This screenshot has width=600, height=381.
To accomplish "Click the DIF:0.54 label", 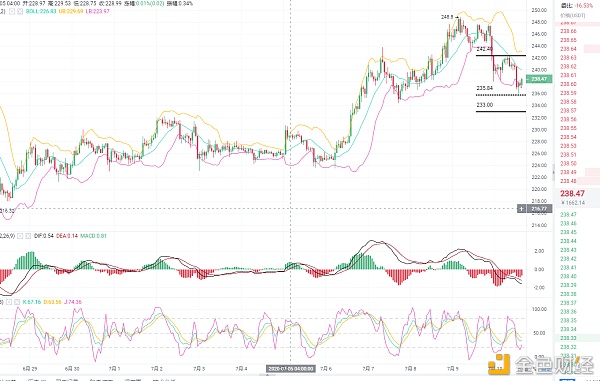I will [44, 236].
